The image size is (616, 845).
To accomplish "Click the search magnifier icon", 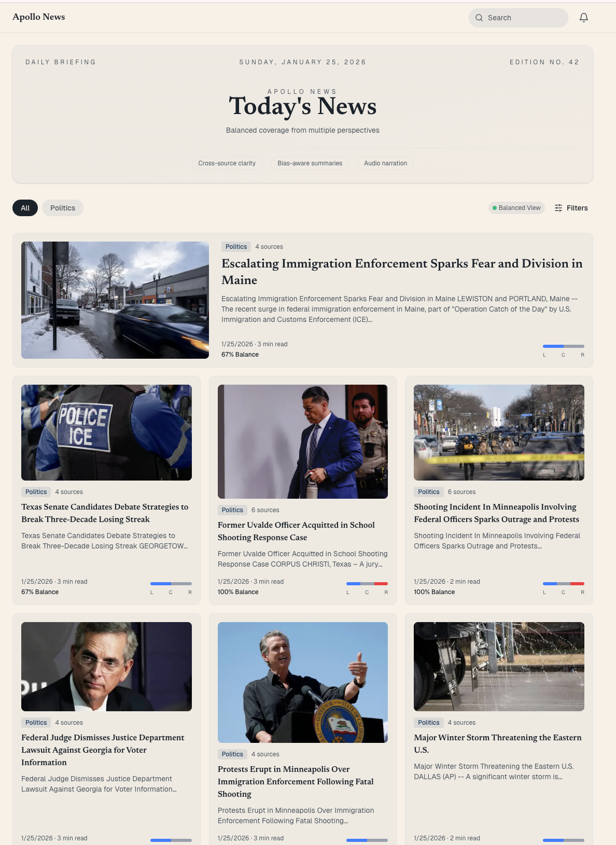I will [x=479, y=18].
